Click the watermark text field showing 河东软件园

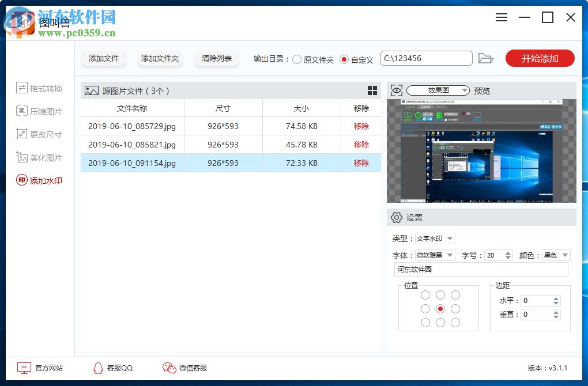tap(481, 270)
